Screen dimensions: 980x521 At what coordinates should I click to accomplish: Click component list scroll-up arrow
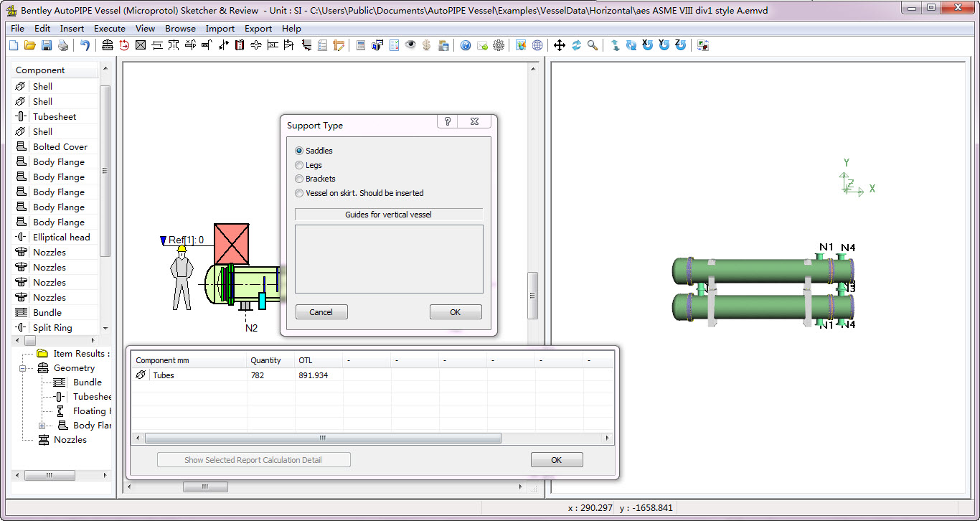pyautogui.click(x=105, y=69)
